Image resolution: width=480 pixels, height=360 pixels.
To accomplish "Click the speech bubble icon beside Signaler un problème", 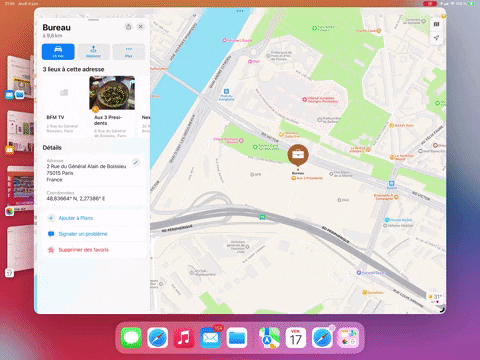I will point(51,234).
